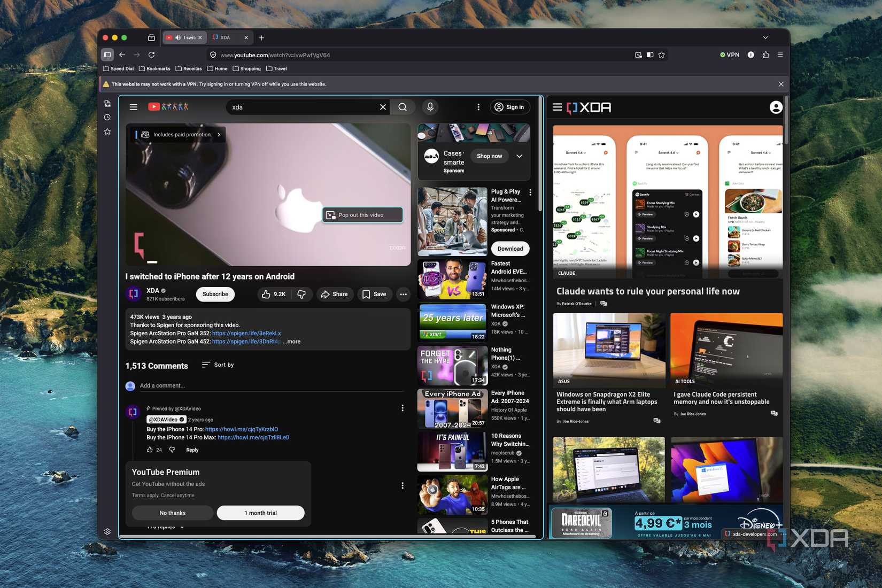Expand the 'Includes paid promotion' notice
Screen dimensions: 882x588
coord(178,135)
